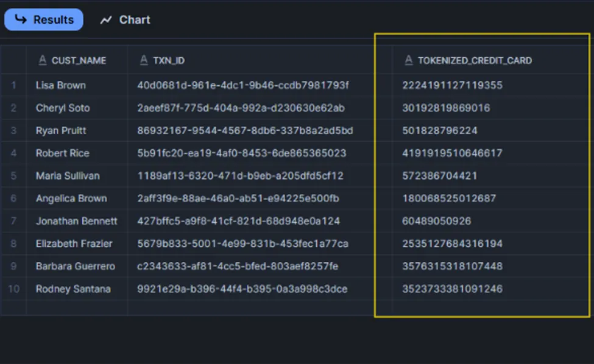Image resolution: width=594 pixels, height=364 pixels.
Task: Click the Chart line icon
Action: click(x=106, y=20)
